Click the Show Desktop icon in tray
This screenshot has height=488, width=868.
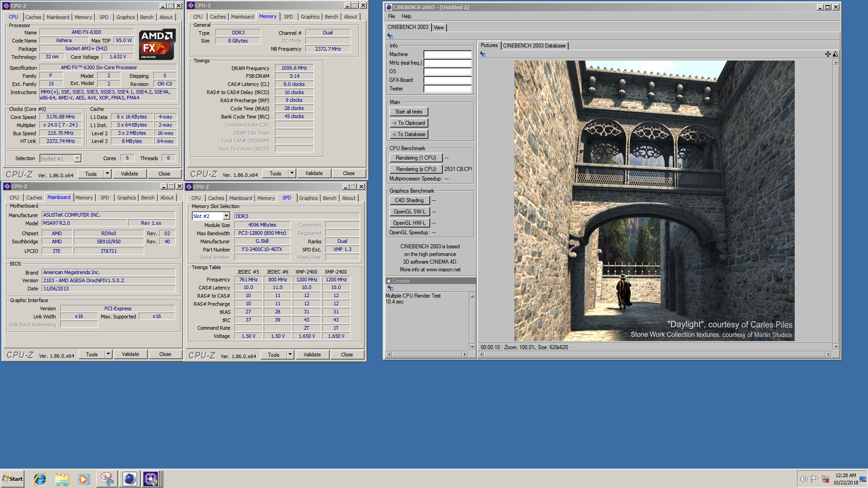[x=863, y=479]
